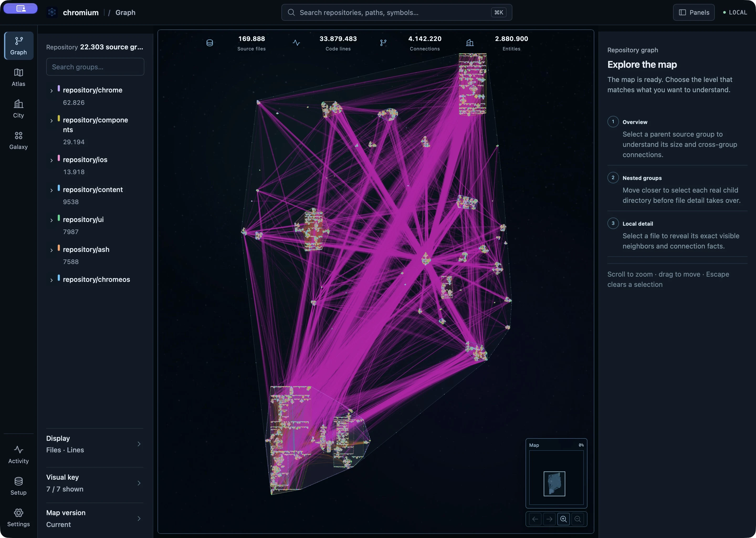Open the Display Files · Lines options
This screenshot has width=756, height=538.
tap(95, 444)
